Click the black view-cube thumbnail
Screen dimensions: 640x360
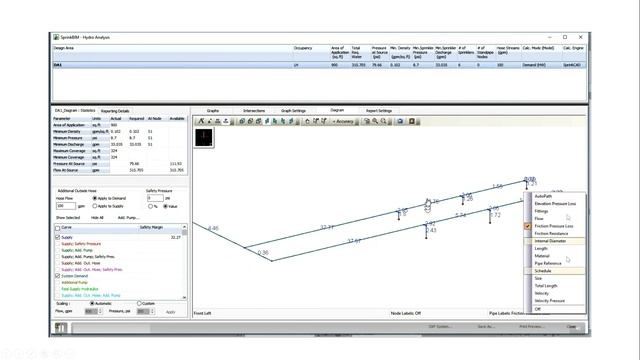[x=203, y=137]
